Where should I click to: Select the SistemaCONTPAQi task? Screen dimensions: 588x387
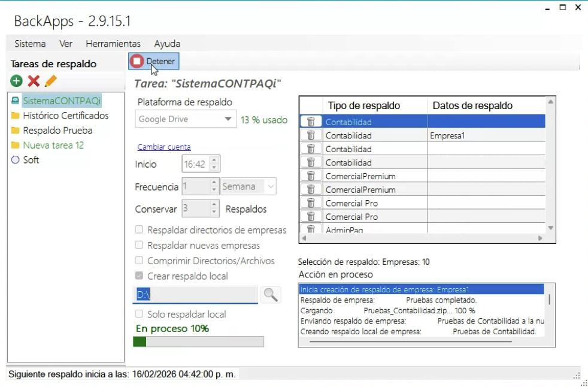[x=62, y=101]
